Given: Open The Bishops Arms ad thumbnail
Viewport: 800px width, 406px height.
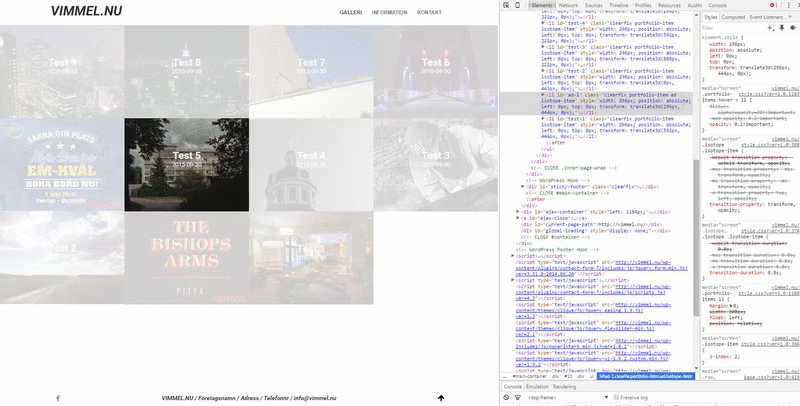Looking at the screenshot, I should 187,258.
